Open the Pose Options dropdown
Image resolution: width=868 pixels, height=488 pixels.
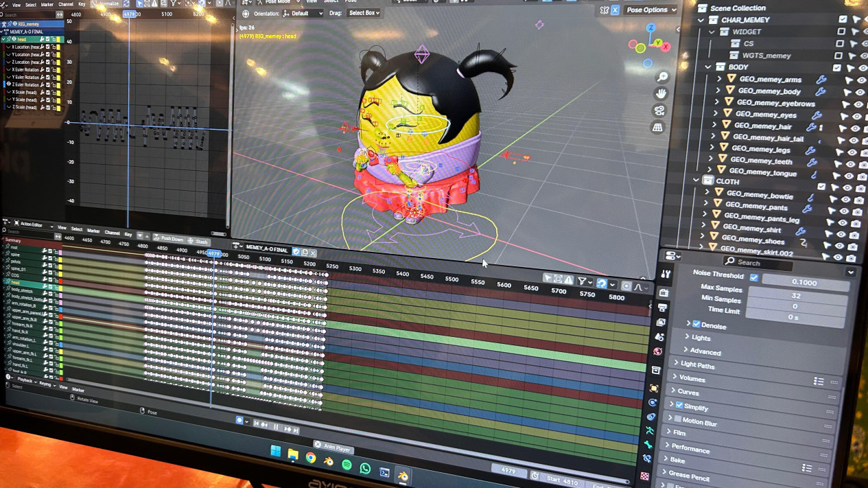coord(650,10)
